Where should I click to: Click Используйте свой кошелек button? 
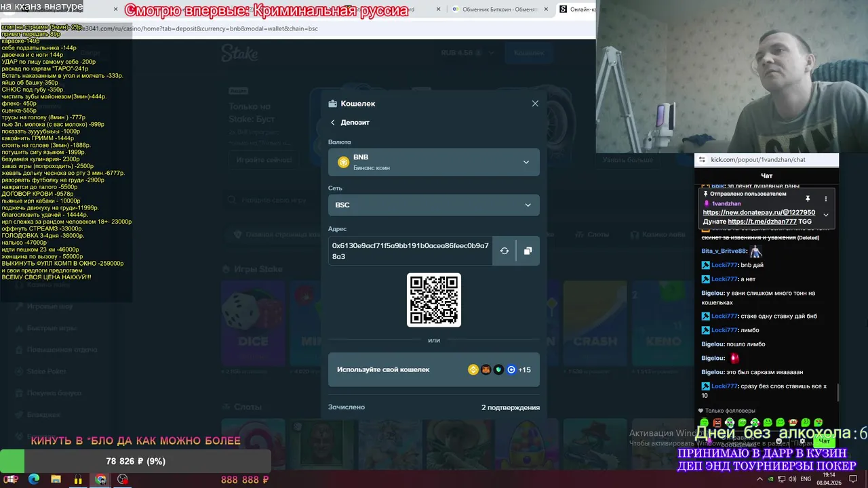point(434,369)
